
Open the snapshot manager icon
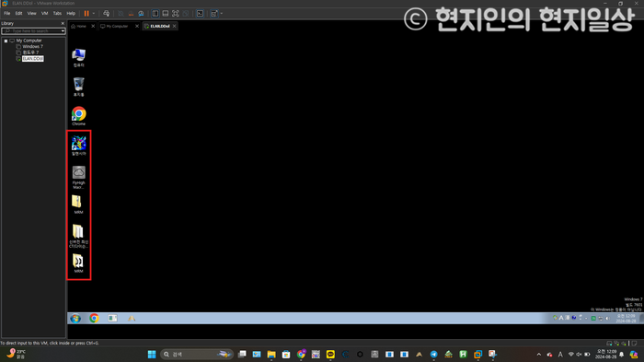click(x=142, y=14)
